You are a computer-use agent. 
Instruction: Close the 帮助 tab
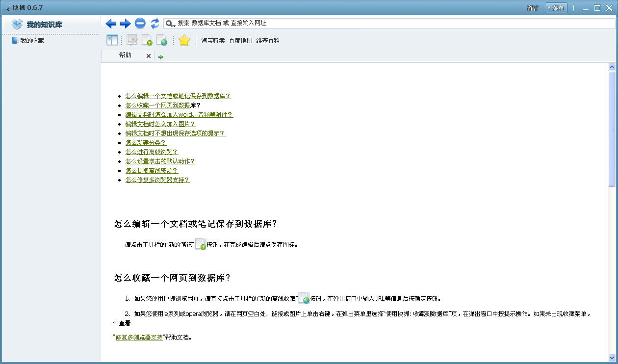click(x=149, y=56)
